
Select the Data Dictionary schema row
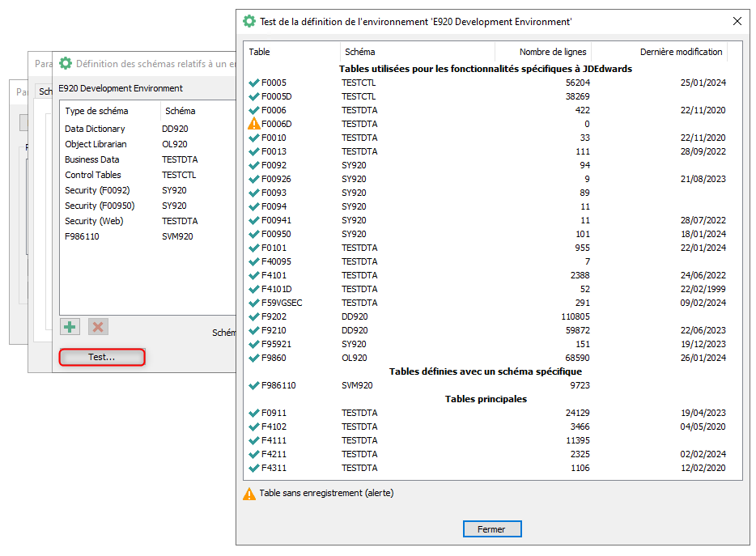[147, 129]
